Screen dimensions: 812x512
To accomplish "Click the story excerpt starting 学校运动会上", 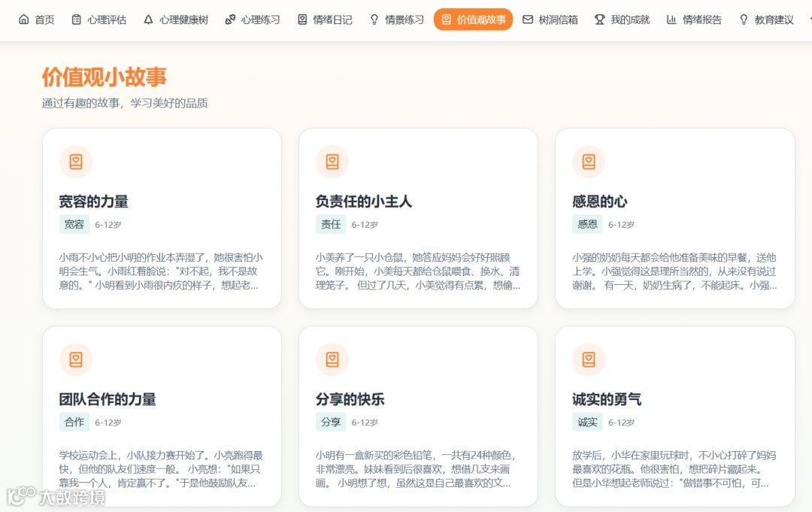I will coord(161,469).
